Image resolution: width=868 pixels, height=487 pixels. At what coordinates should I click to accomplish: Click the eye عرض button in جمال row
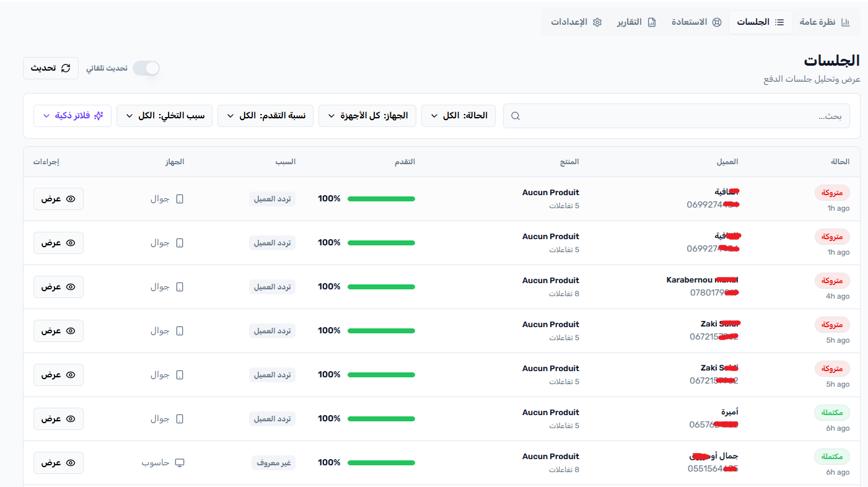58,463
